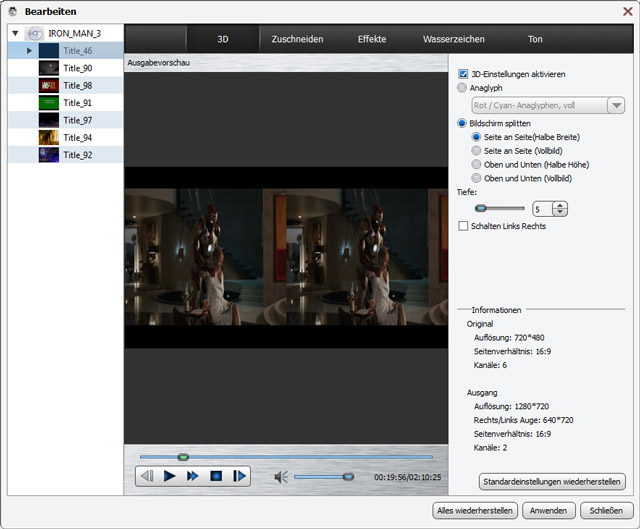Close the Bearbeiten window

click(627, 11)
